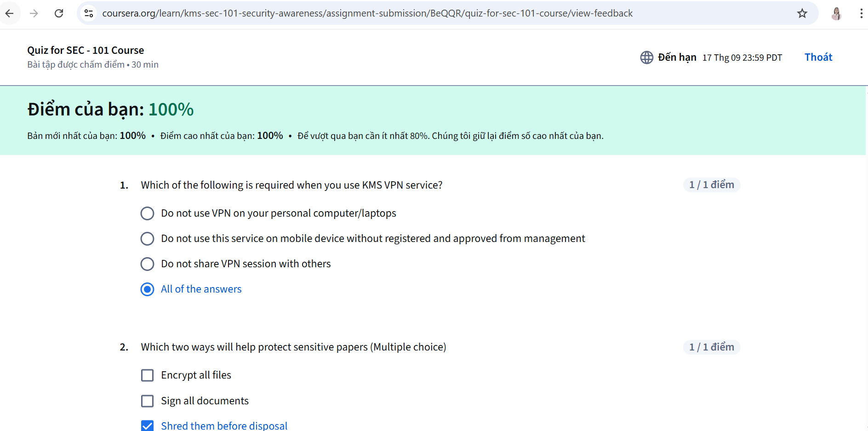Screen dimensions: 868x431
Task: Uncheck "Shred them before disposal" checkbox
Action: point(147,426)
